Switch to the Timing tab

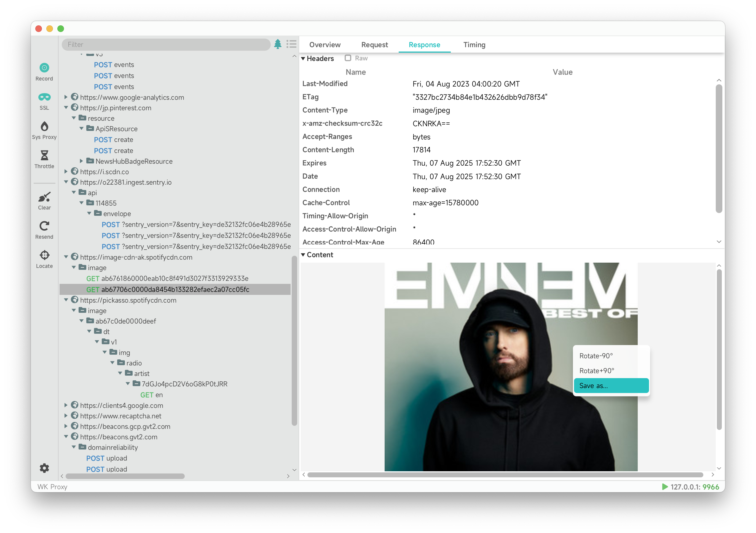click(x=474, y=45)
